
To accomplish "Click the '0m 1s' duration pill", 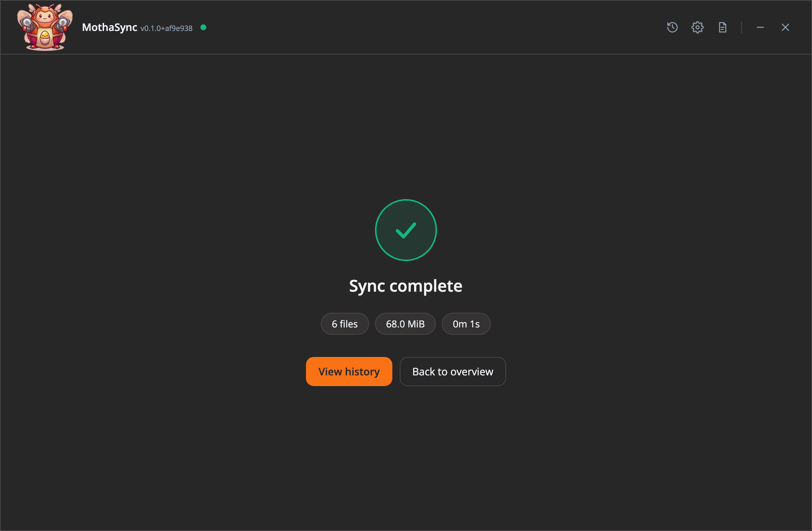I will (x=466, y=324).
